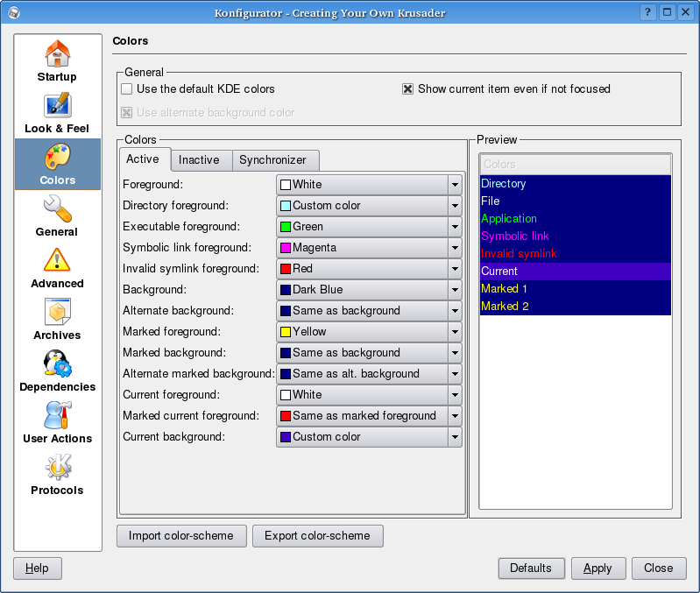Click Export color-scheme button
The image size is (700, 593).
(x=317, y=536)
